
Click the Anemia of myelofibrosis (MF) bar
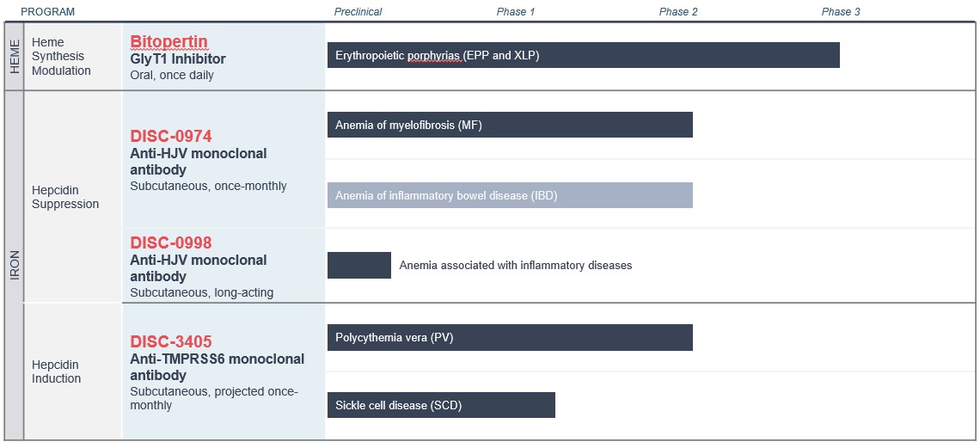tap(510, 125)
